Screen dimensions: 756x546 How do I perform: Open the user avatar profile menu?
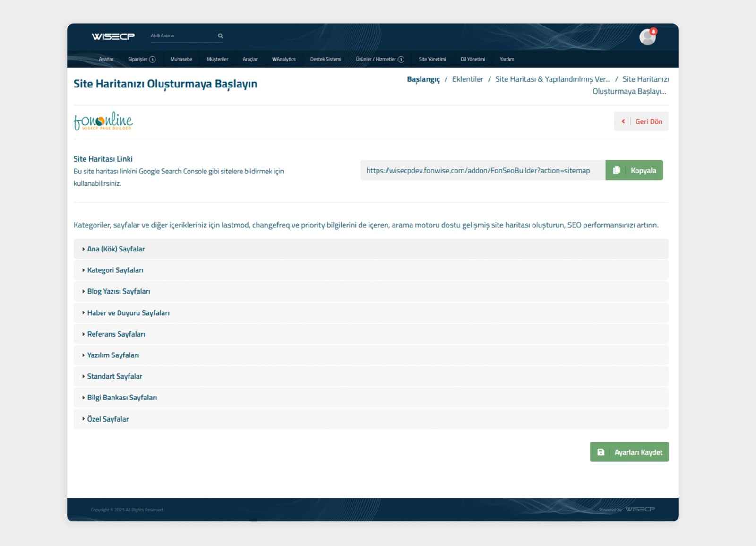[647, 37]
